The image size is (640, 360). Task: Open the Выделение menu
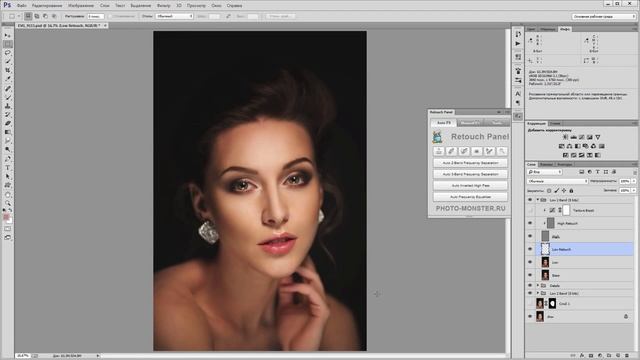tap(141, 6)
